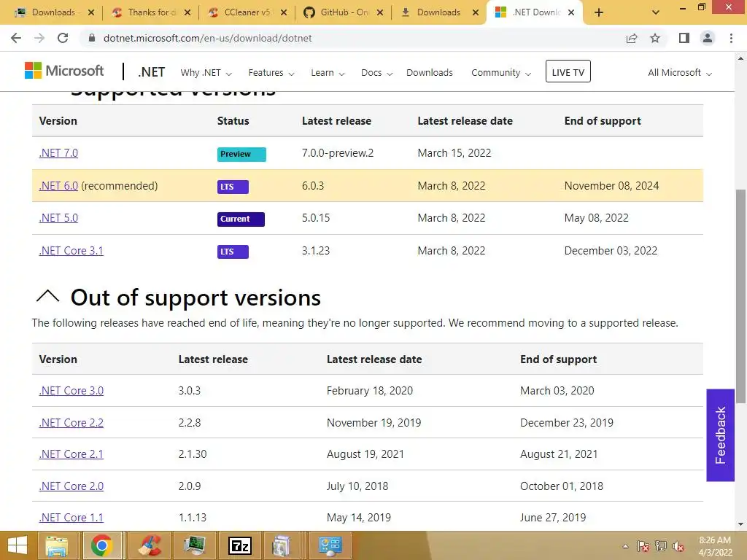747x560 pixels.
Task: Open File Explorer from the taskbar
Action: pyautogui.click(x=57, y=545)
